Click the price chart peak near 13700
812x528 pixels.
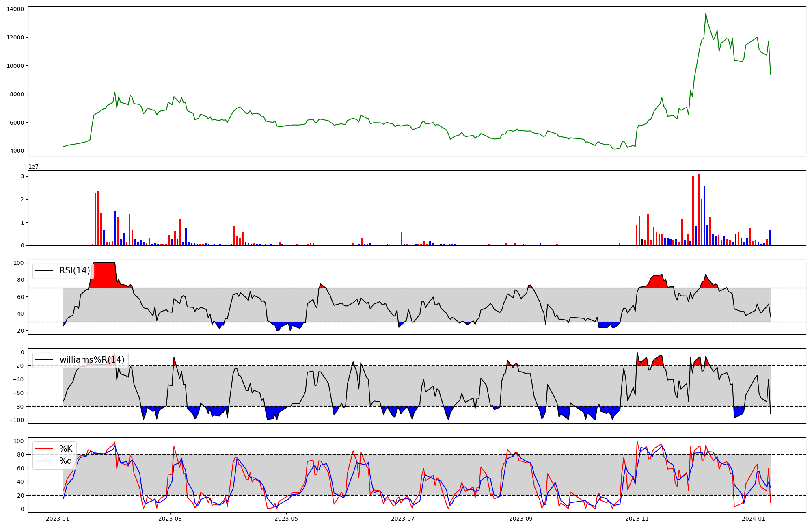(x=706, y=14)
